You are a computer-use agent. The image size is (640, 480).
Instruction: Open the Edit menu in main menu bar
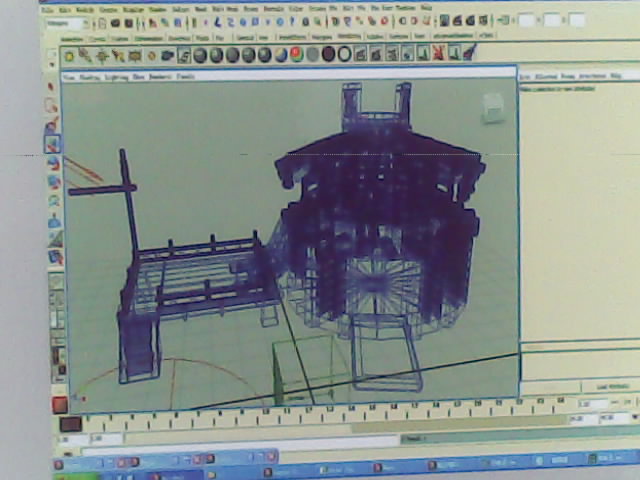tap(64, 10)
